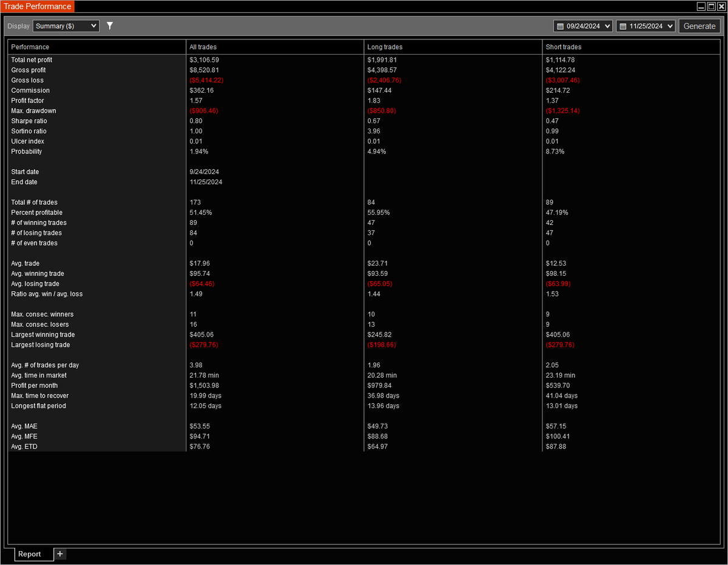Click long largest losing trade ($198.66)
Screen dimensions: 728x565
(382, 345)
